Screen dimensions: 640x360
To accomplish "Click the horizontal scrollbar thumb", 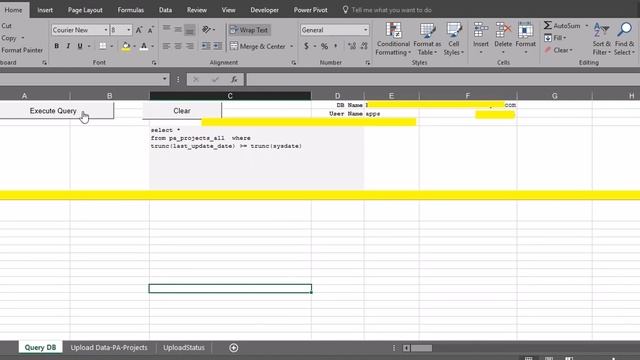I will click(x=421, y=348).
